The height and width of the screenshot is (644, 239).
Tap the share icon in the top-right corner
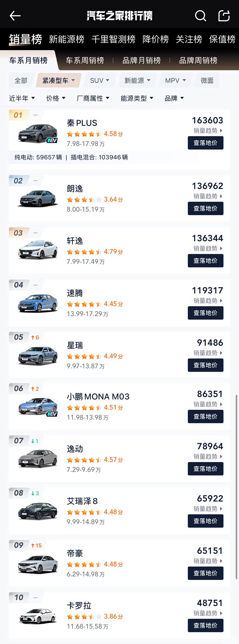coord(224,16)
